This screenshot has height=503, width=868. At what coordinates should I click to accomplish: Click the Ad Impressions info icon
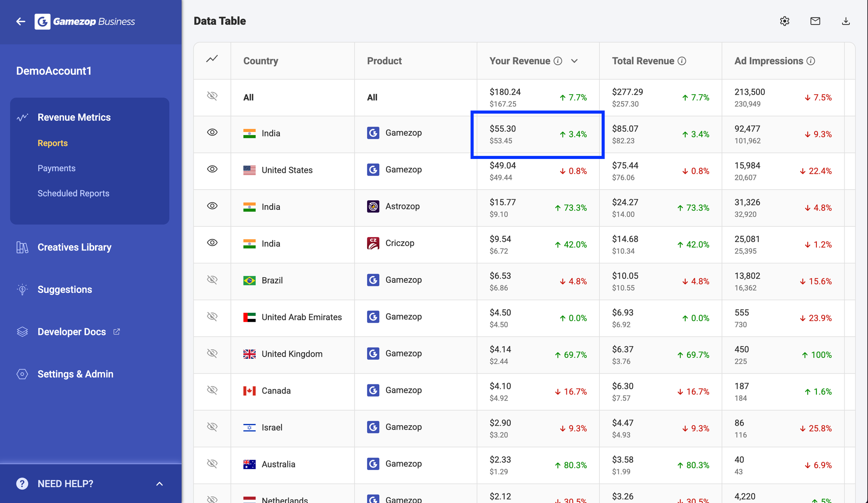[x=811, y=61]
